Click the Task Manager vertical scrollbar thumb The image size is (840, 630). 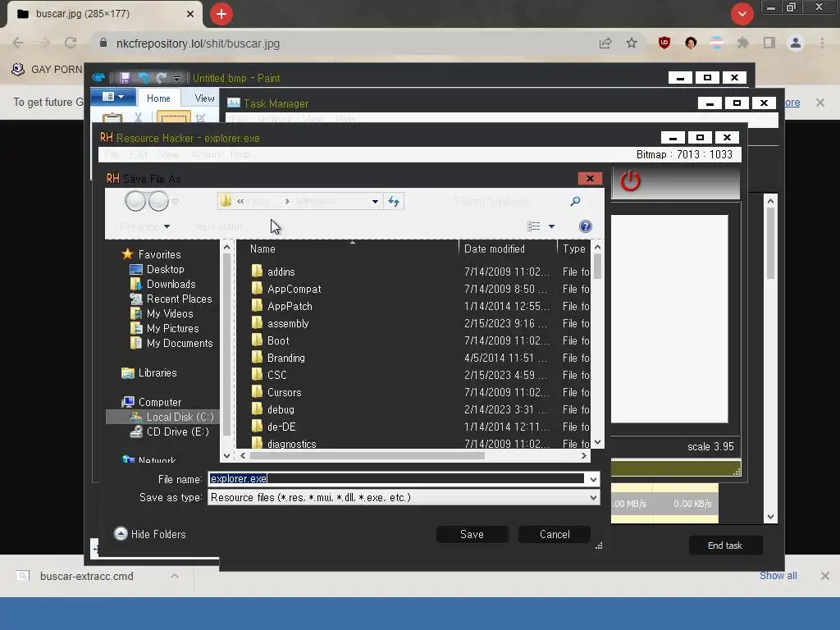[770, 244]
